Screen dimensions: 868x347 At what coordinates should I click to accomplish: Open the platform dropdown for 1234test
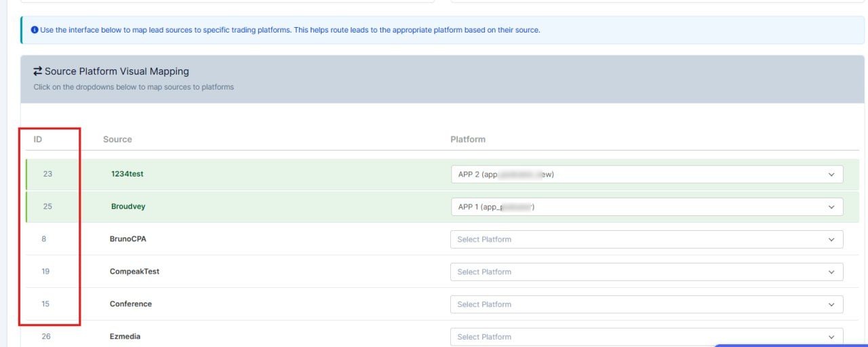tap(646, 175)
